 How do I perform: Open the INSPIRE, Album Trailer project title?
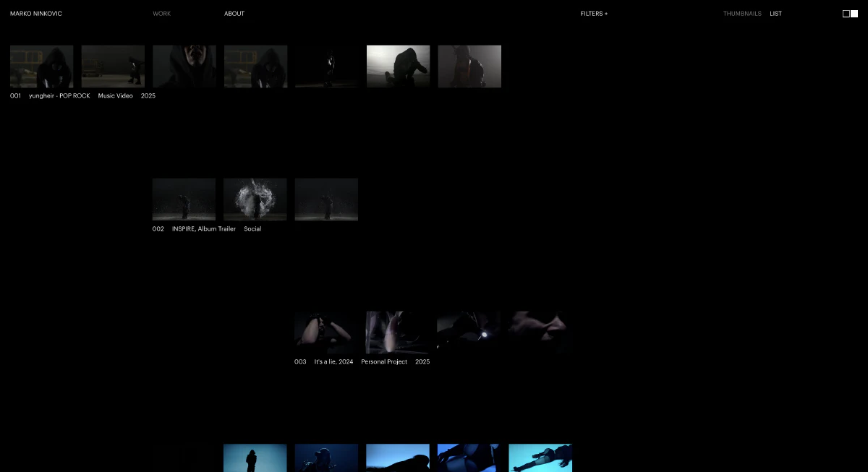pyautogui.click(x=203, y=228)
